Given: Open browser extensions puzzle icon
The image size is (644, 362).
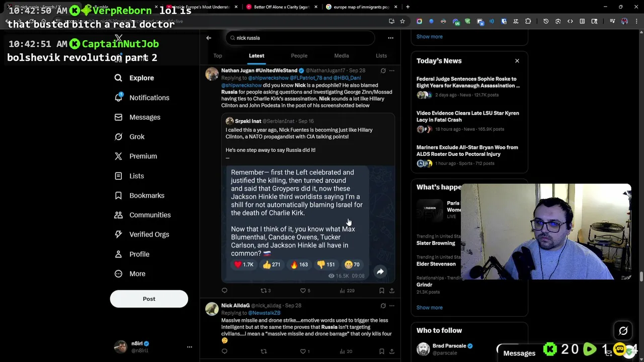Looking at the screenshot, I should 528,21.
